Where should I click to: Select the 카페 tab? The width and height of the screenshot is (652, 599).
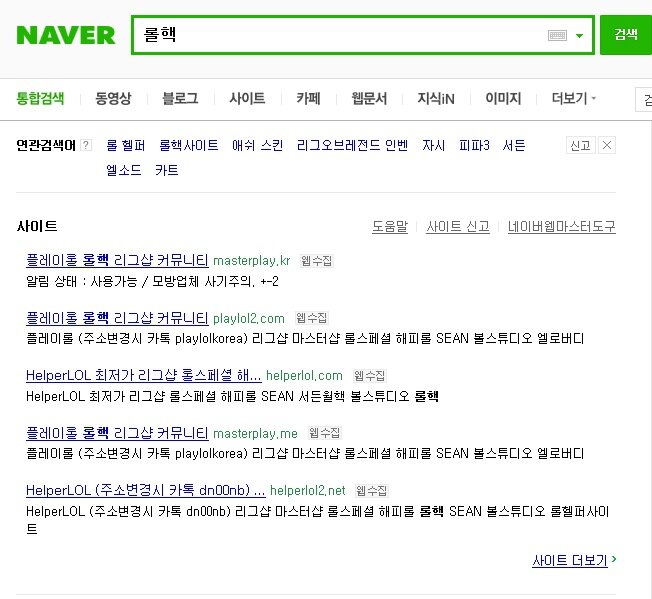pyautogui.click(x=308, y=99)
